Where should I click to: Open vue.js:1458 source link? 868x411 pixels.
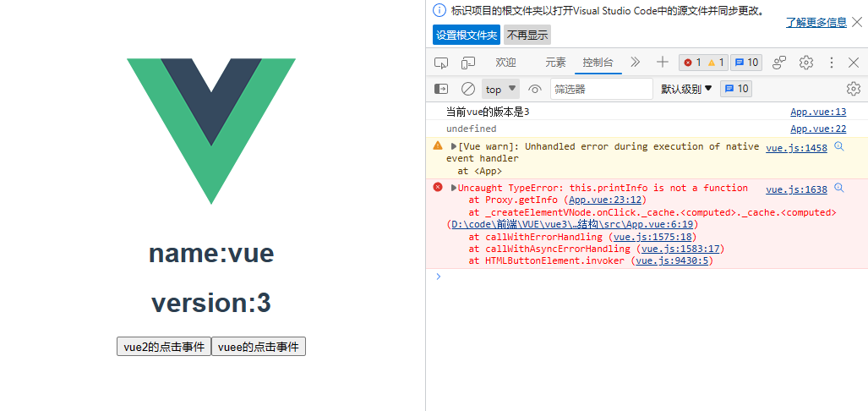797,148
